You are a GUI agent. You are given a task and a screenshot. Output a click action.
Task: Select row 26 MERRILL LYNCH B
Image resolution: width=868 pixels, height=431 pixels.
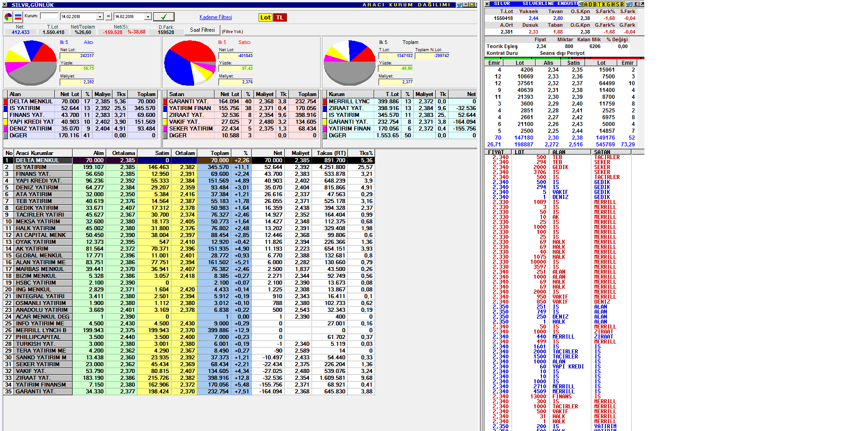point(189,330)
